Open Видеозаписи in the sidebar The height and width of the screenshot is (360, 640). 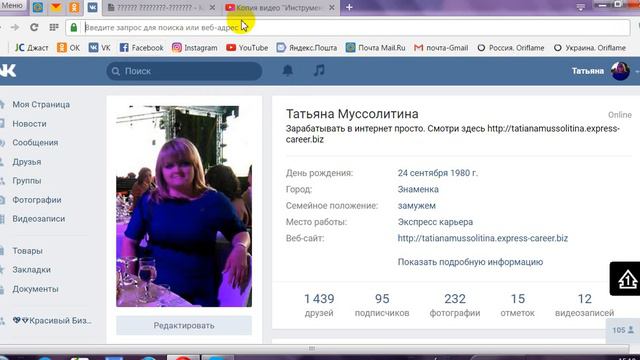[38, 219]
